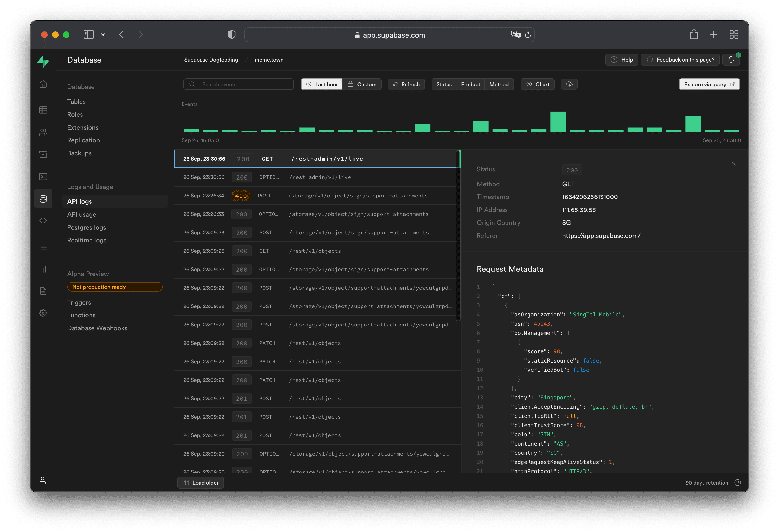Screen dimensions: 779x532
Task: Open Realtime logs menu item
Action: point(87,240)
